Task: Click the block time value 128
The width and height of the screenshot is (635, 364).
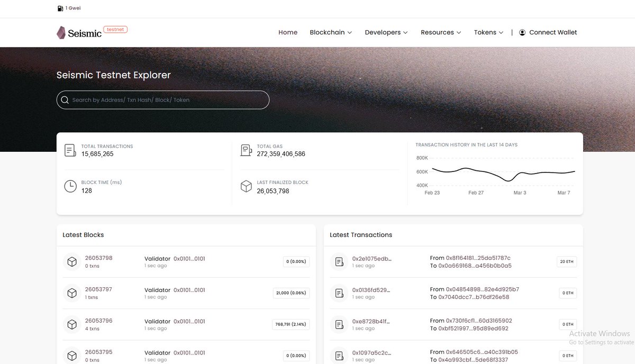Action: (86, 190)
